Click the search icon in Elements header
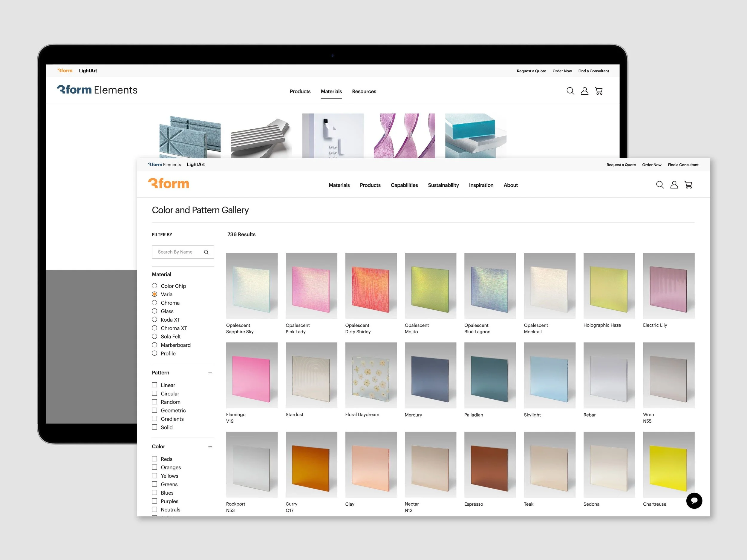 570,91
